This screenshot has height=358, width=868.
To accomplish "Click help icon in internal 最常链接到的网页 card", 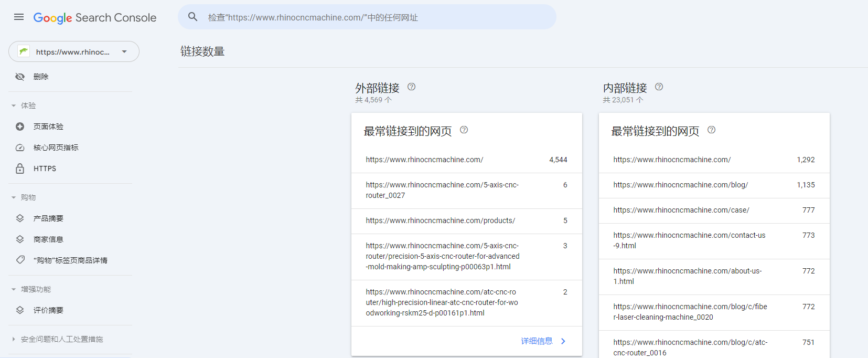I will click(712, 130).
